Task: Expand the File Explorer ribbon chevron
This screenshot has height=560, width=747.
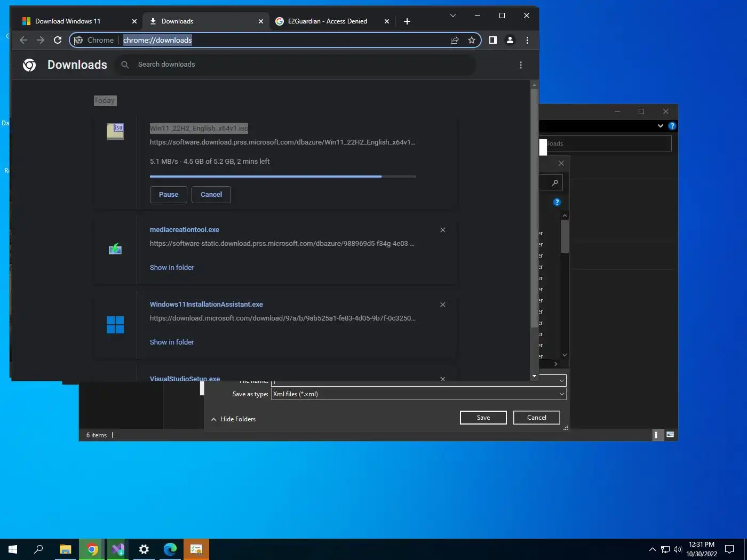Action: [661, 126]
